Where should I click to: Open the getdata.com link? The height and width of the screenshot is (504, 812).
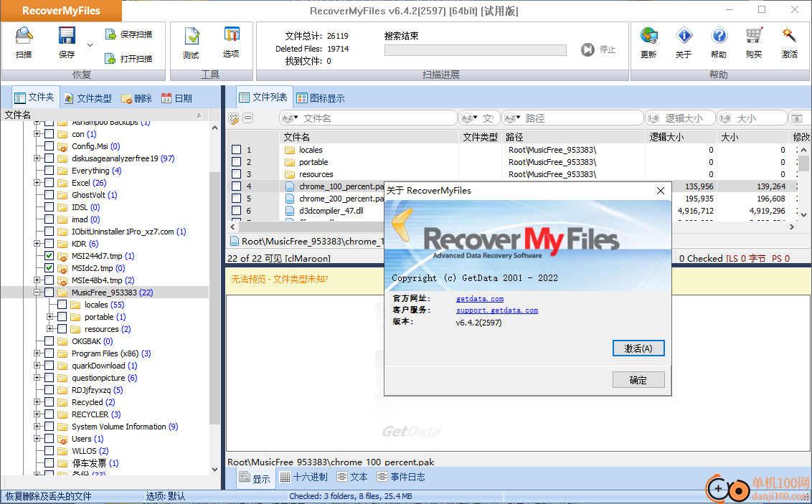click(480, 298)
